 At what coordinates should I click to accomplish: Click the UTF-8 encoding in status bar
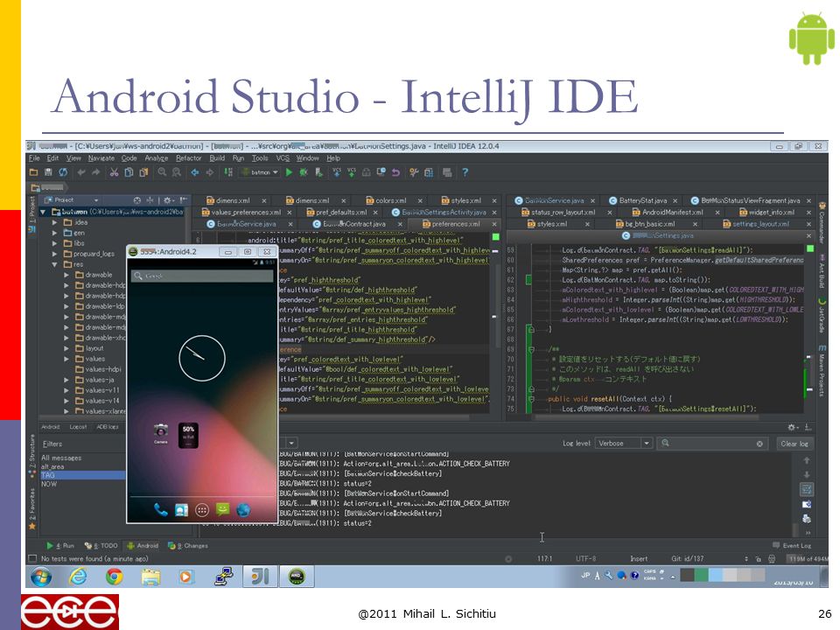(x=585, y=559)
